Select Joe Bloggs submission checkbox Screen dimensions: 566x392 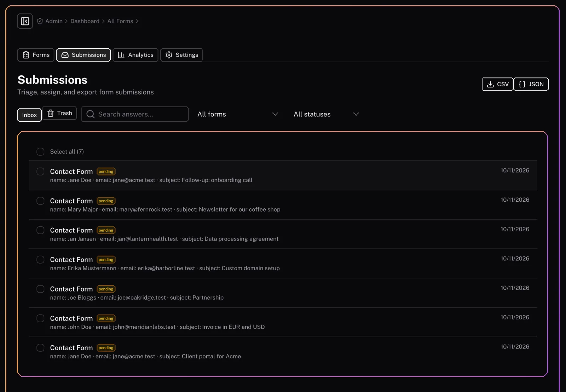coord(40,289)
